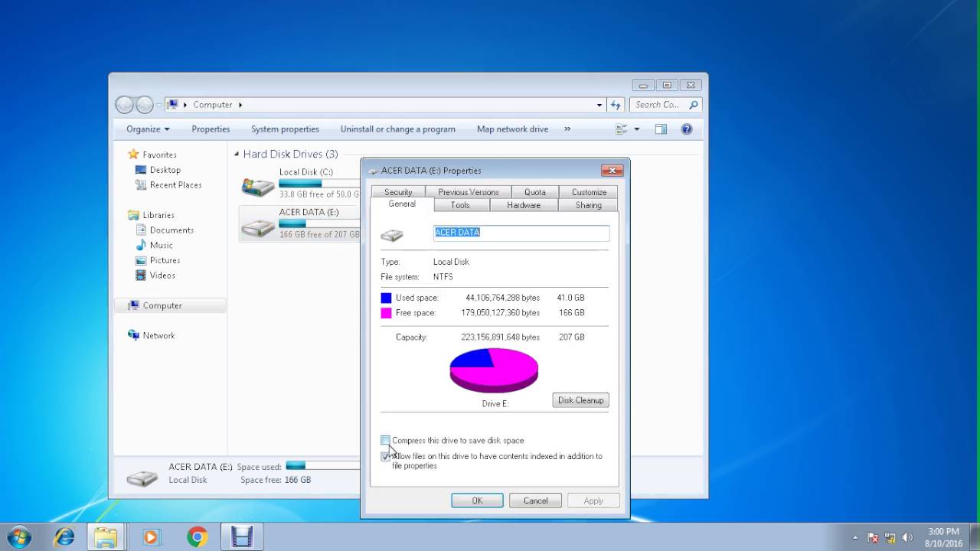Select the Local Disk (C:) drive icon
The height and width of the screenshot is (551, 980).
(258, 185)
